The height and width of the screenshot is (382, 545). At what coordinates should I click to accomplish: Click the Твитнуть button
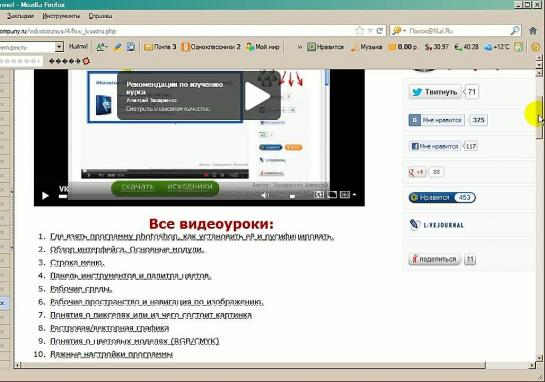pos(435,92)
